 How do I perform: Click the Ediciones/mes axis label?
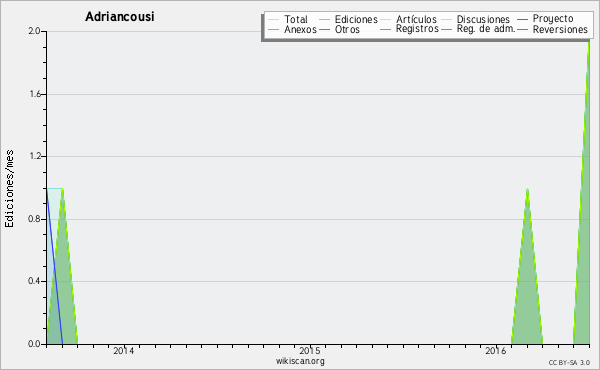(9, 189)
